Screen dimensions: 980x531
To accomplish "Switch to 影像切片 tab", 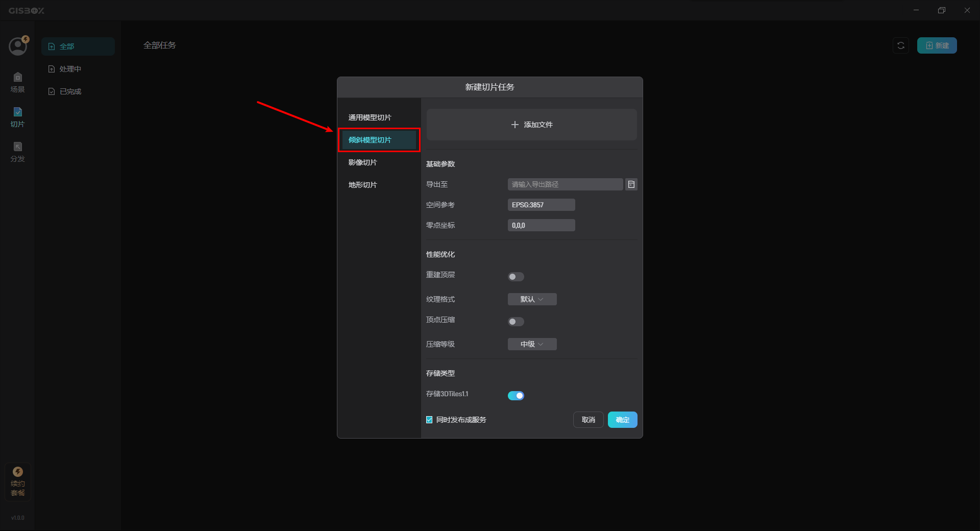I will click(379, 162).
